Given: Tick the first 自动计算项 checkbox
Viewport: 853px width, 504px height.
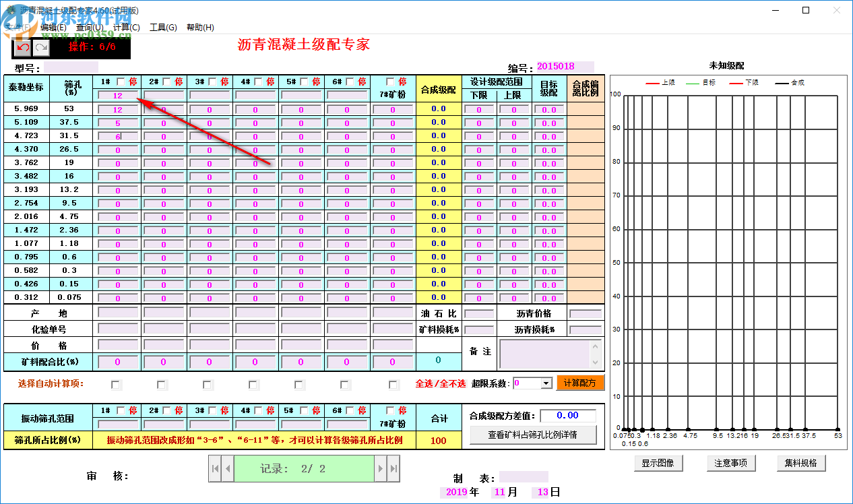Looking at the screenshot, I should [x=115, y=385].
